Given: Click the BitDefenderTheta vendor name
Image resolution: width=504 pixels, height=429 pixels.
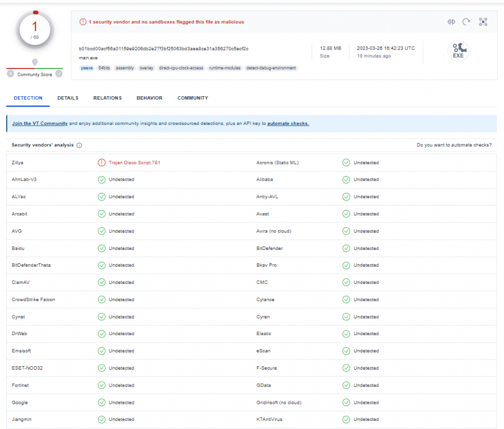Looking at the screenshot, I should click(31, 265).
